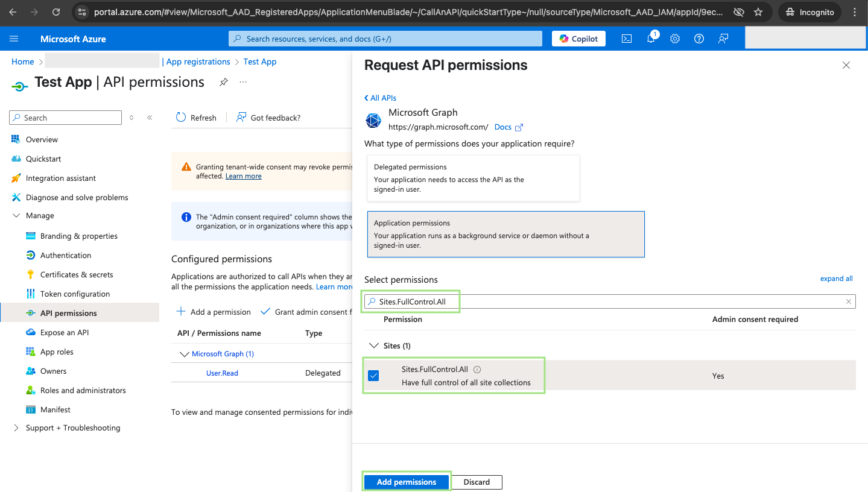Click the Microsoft Azure logo text
868x492 pixels.
point(73,39)
